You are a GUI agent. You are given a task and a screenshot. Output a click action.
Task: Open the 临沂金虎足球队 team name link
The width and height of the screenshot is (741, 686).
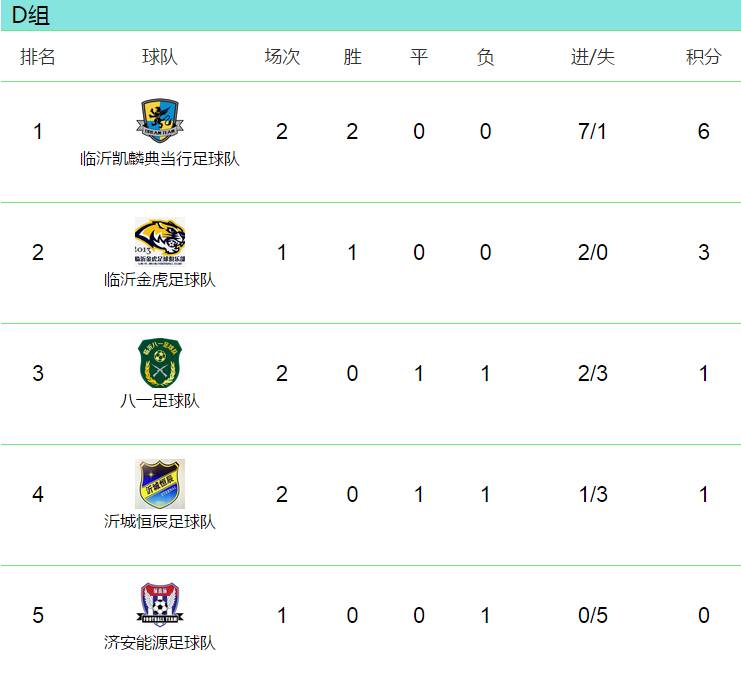pyautogui.click(x=160, y=280)
